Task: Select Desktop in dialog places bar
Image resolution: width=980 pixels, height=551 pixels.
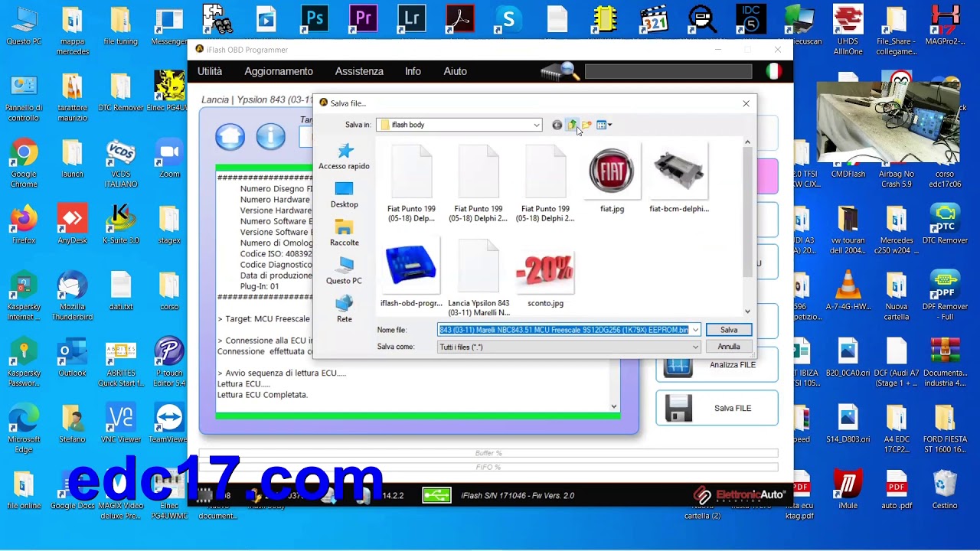Action: pos(344,195)
